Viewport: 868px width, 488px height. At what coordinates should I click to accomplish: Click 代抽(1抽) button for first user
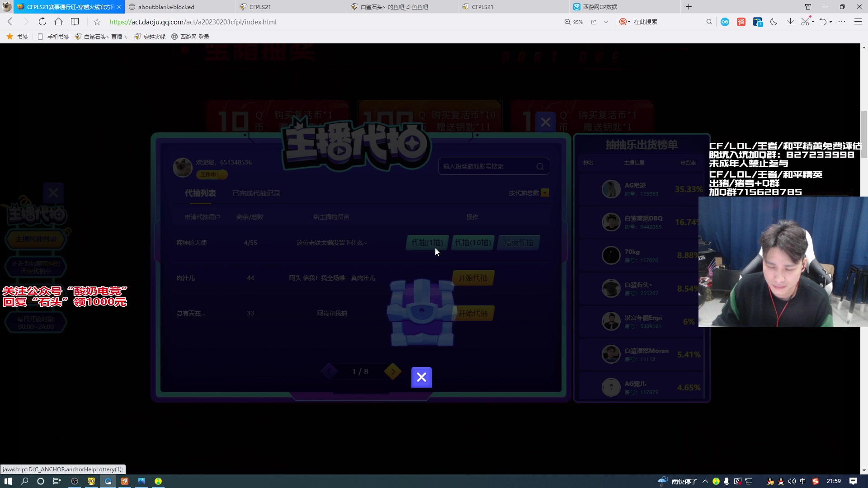[427, 243]
